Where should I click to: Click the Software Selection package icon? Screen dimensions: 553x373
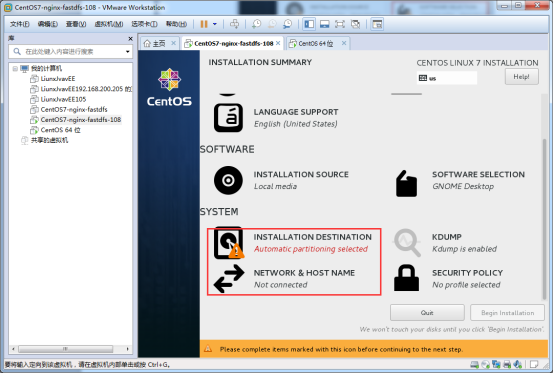[x=406, y=183]
